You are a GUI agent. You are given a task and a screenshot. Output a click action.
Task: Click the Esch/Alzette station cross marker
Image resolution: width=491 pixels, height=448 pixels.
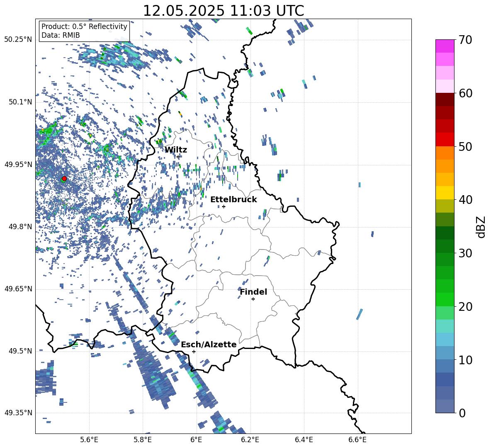coord(194,351)
